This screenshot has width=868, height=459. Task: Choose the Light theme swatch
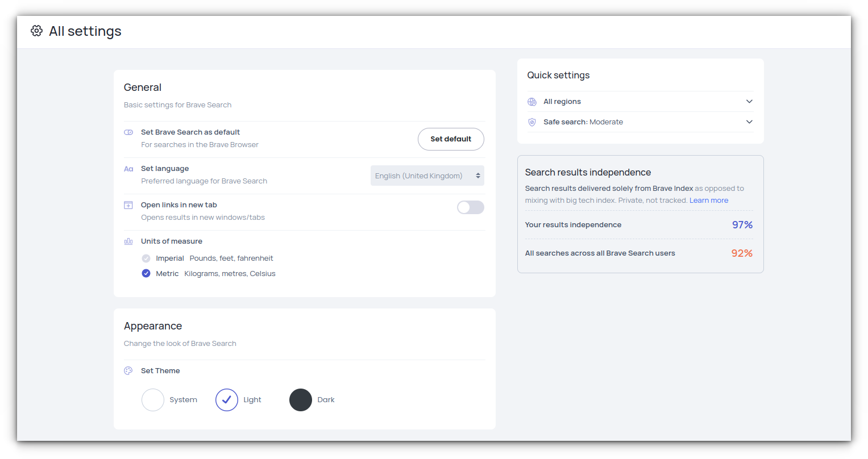[227, 400]
